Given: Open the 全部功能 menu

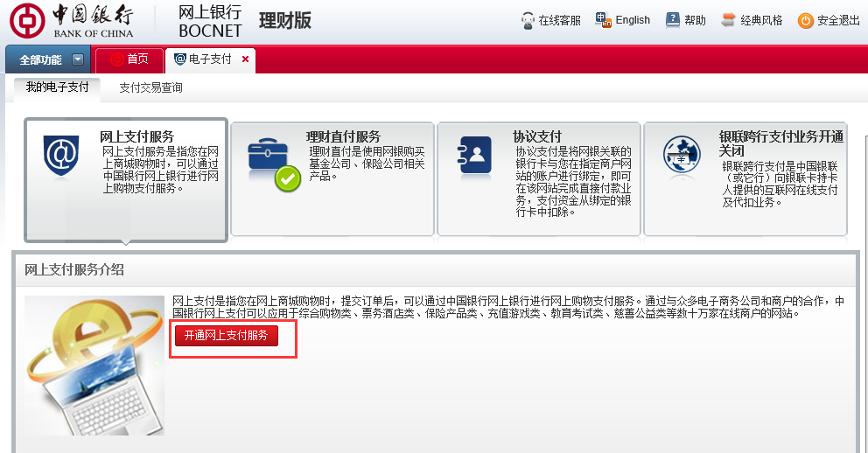Looking at the screenshot, I should pyautogui.click(x=40, y=59).
